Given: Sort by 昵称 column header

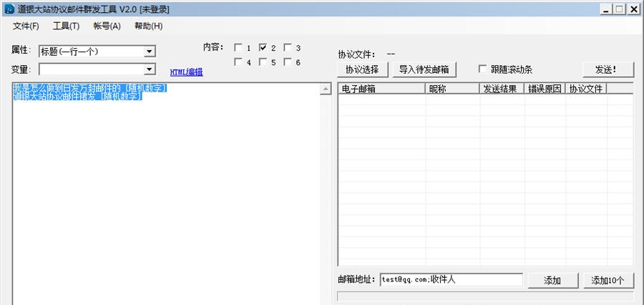Looking at the screenshot, I should (x=452, y=89).
